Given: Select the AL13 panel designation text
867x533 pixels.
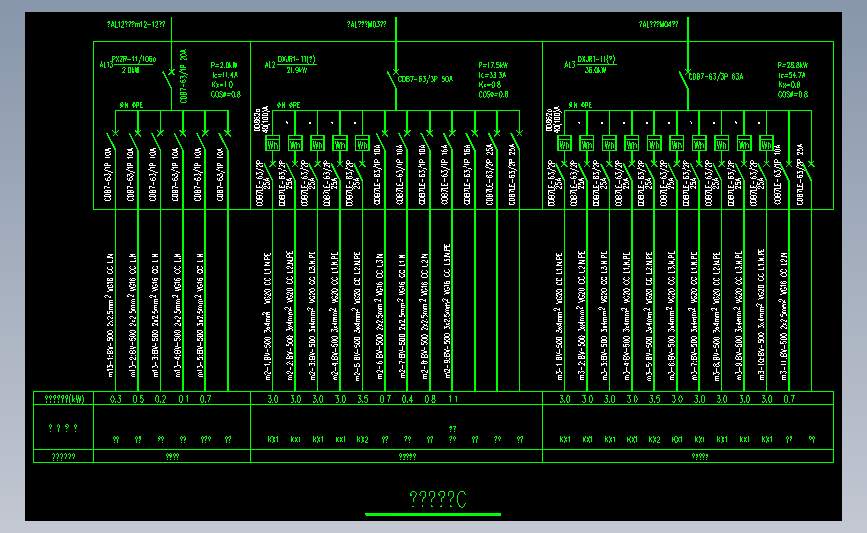Looking at the screenshot, I should 106,65.
